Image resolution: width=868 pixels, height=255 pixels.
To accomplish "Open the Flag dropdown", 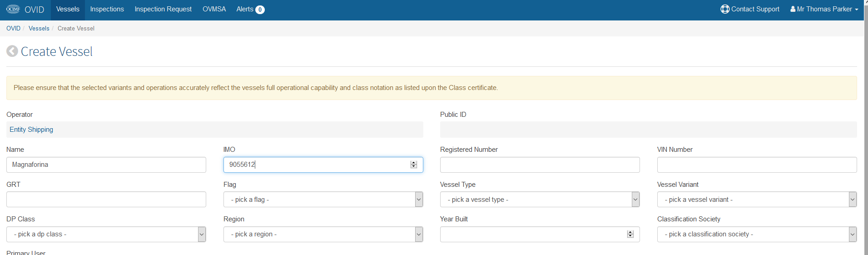I will (323, 200).
